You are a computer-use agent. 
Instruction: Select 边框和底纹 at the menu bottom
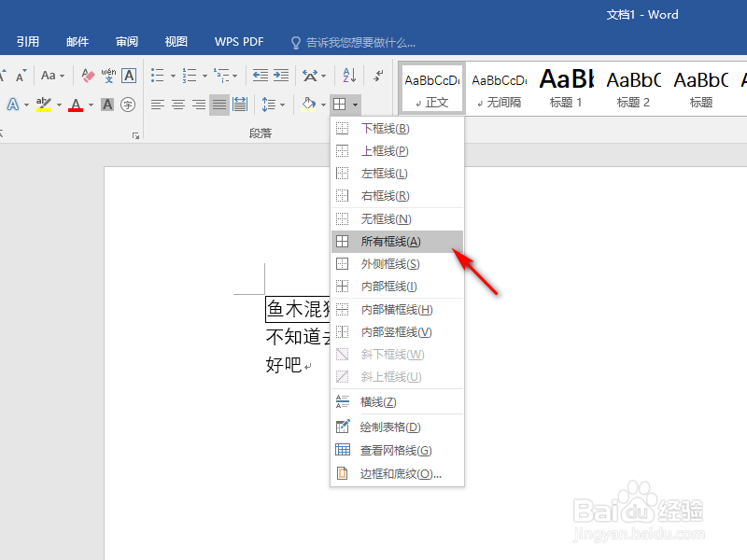point(395,473)
